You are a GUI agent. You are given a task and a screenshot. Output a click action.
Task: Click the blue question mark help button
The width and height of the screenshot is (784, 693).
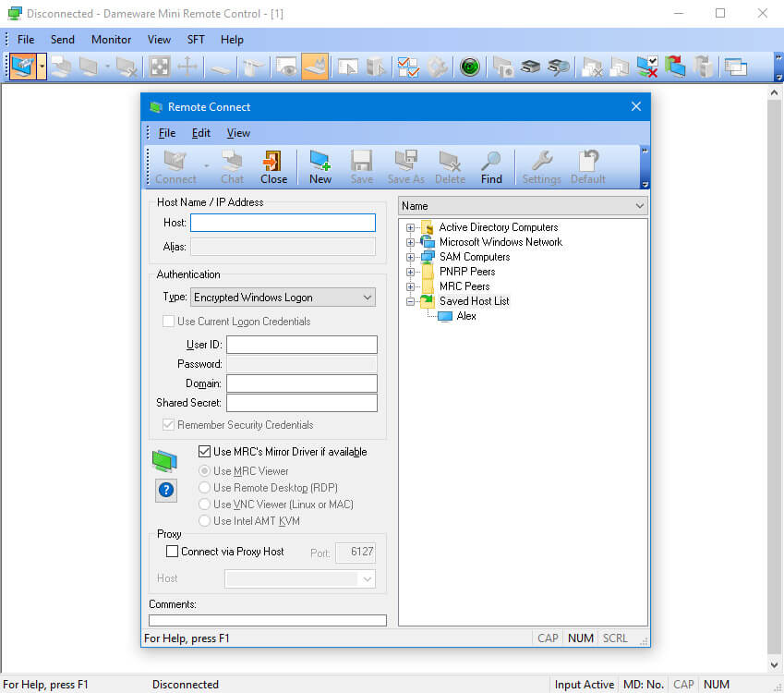click(166, 490)
